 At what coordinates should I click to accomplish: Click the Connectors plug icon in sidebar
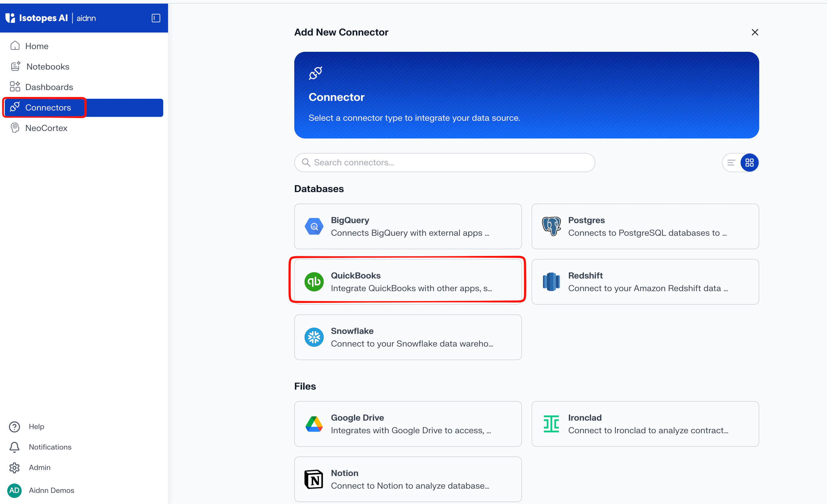pos(15,107)
